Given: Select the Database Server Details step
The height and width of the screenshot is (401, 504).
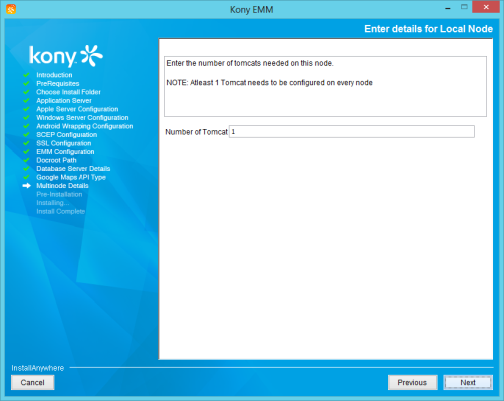Looking at the screenshot, I should [x=73, y=169].
